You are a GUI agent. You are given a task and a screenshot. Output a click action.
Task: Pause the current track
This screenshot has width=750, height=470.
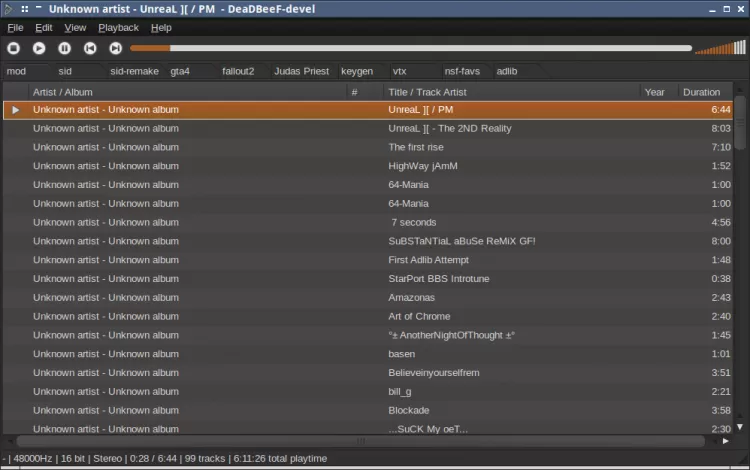[x=65, y=48]
